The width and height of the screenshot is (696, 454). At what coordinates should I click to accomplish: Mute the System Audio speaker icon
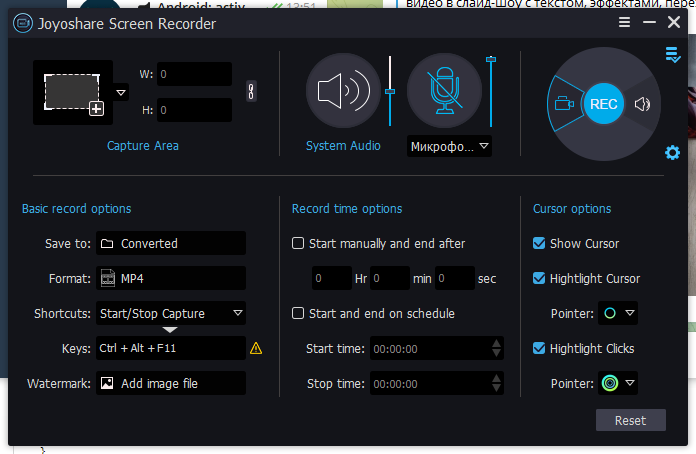point(343,91)
